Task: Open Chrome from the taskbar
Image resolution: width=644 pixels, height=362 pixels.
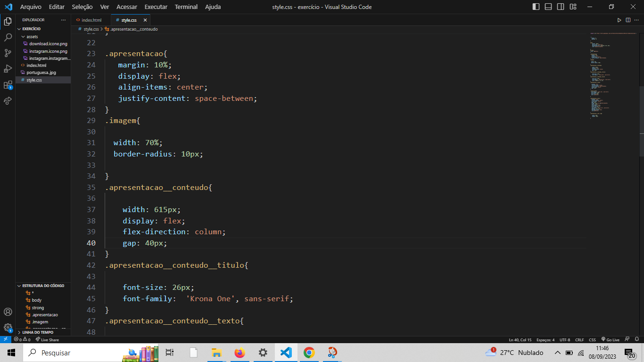Action: point(309,353)
